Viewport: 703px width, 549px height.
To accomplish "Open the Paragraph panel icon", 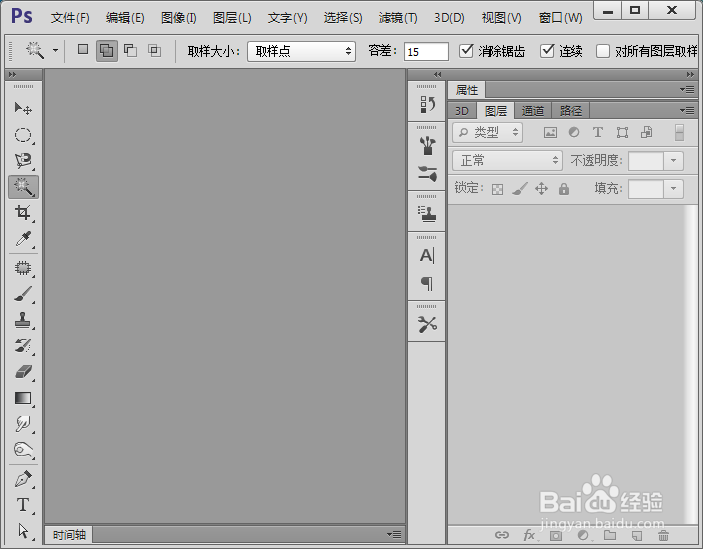I will (x=427, y=283).
